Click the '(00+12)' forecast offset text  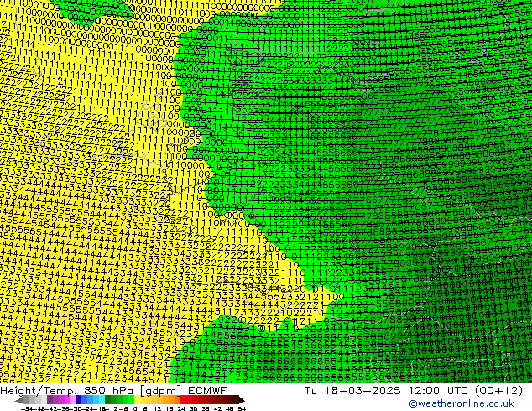point(498,391)
